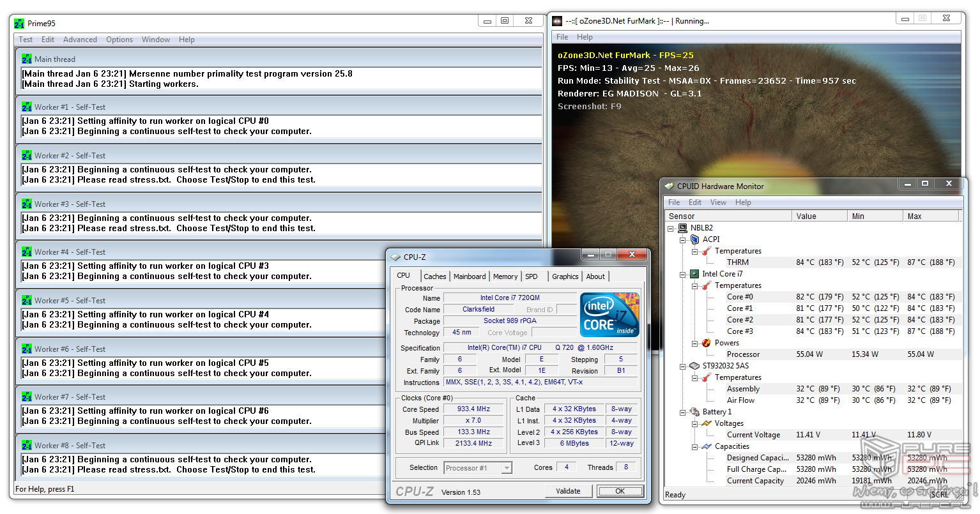Click the FurMark title bar icon
The height and width of the screenshot is (514, 980).
[558, 21]
